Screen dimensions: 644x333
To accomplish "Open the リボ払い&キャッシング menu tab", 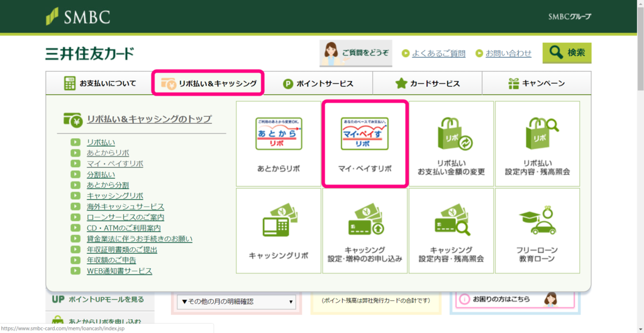I will point(208,83).
